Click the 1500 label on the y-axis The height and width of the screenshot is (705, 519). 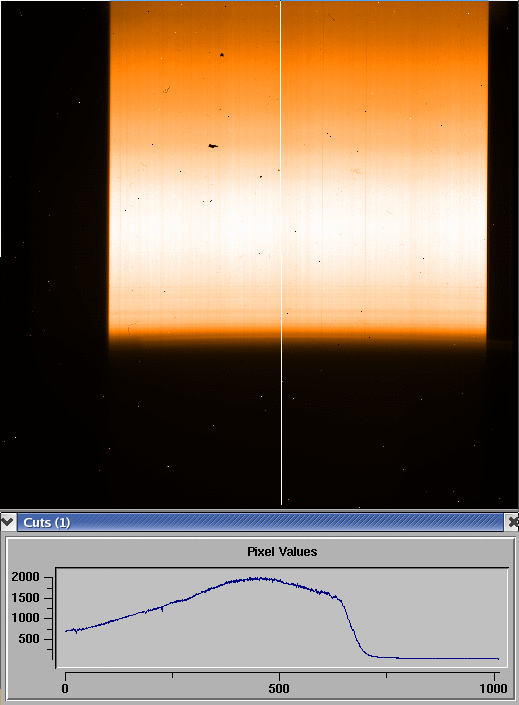(x=26, y=598)
